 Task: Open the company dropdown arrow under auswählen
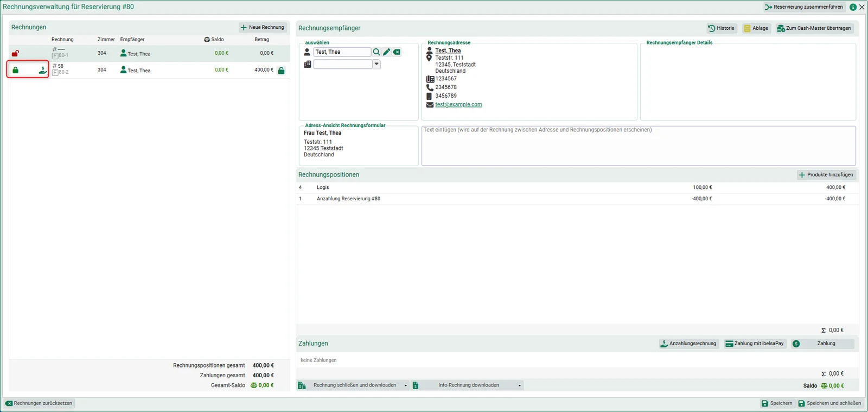(376, 64)
